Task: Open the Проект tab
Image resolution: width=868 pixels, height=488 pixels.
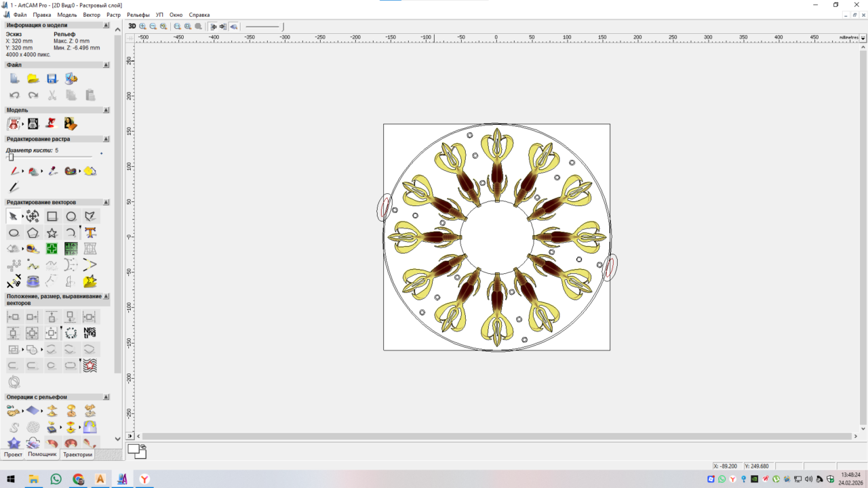Action: (x=13, y=455)
